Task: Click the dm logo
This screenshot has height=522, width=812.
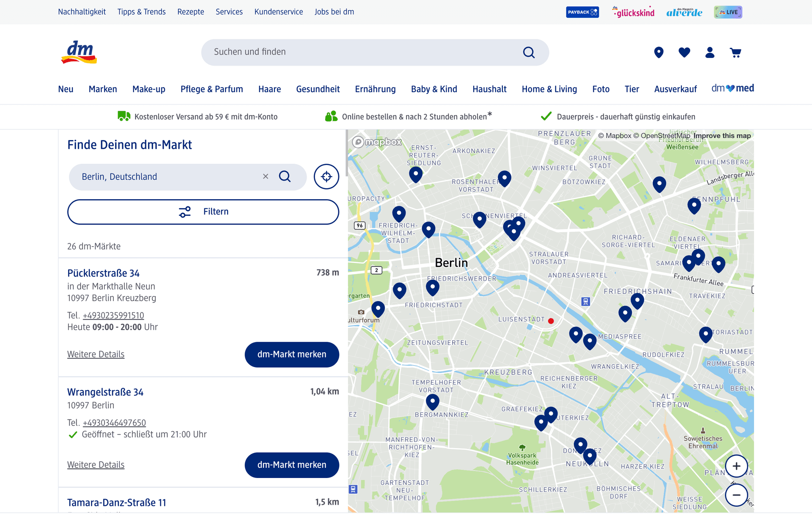Action: [x=78, y=52]
